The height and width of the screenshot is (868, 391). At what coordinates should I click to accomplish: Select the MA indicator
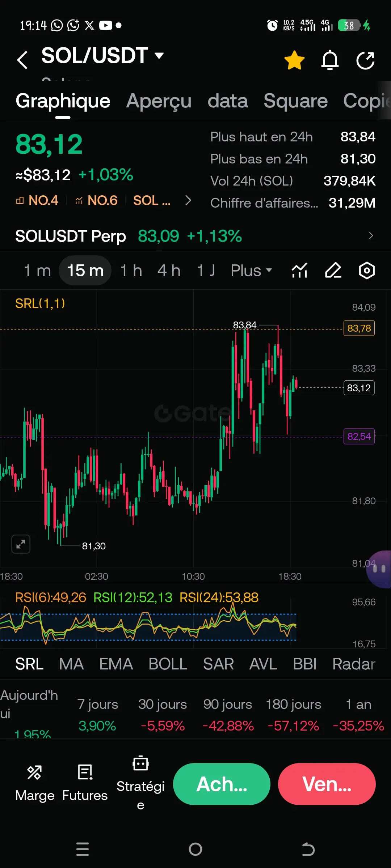71,664
